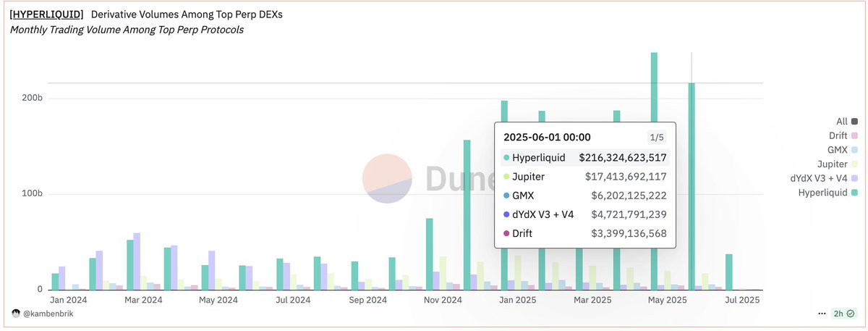The height and width of the screenshot is (331, 868).
Task: Click the kambenbrik author avatar icon
Action: point(16,314)
